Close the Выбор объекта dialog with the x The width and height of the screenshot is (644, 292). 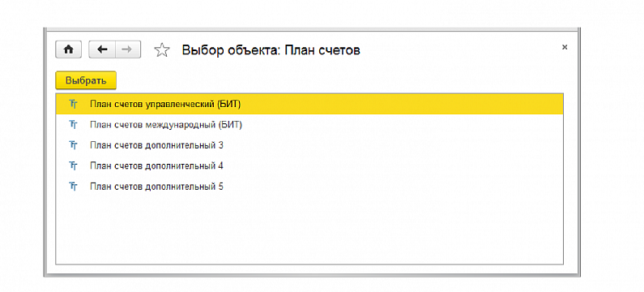coord(565,47)
